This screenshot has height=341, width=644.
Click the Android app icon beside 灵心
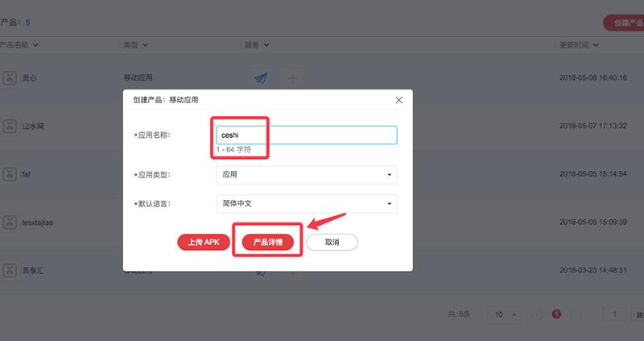pyautogui.click(x=9, y=78)
